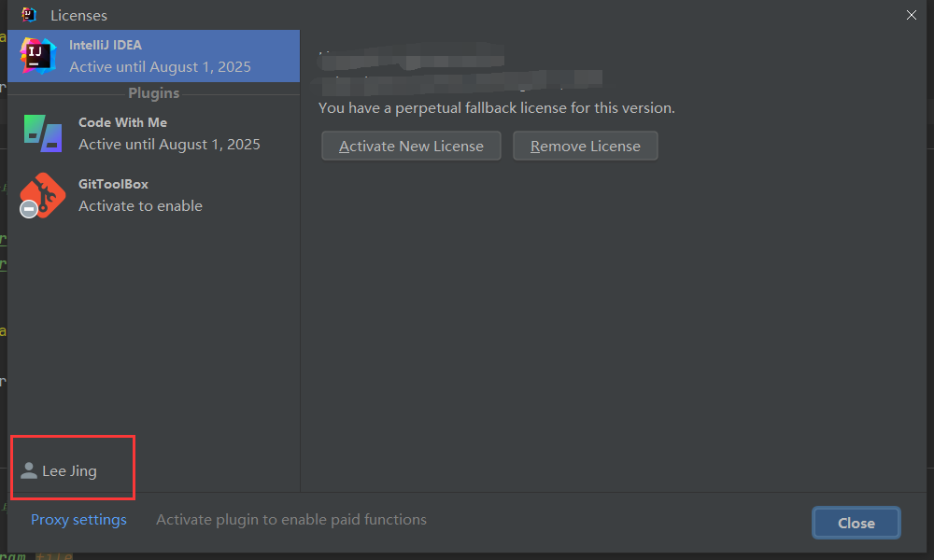
Task: Select the IntelliJ IDEA Active until August 2025 entry
Action: (x=154, y=56)
